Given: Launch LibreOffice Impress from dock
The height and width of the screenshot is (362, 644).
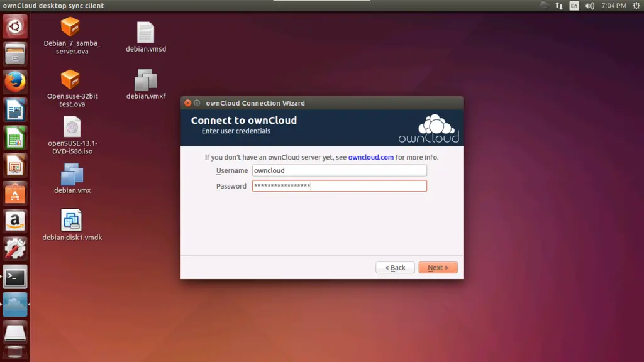Looking at the screenshot, I should pyautogui.click(x=15, y=166).
